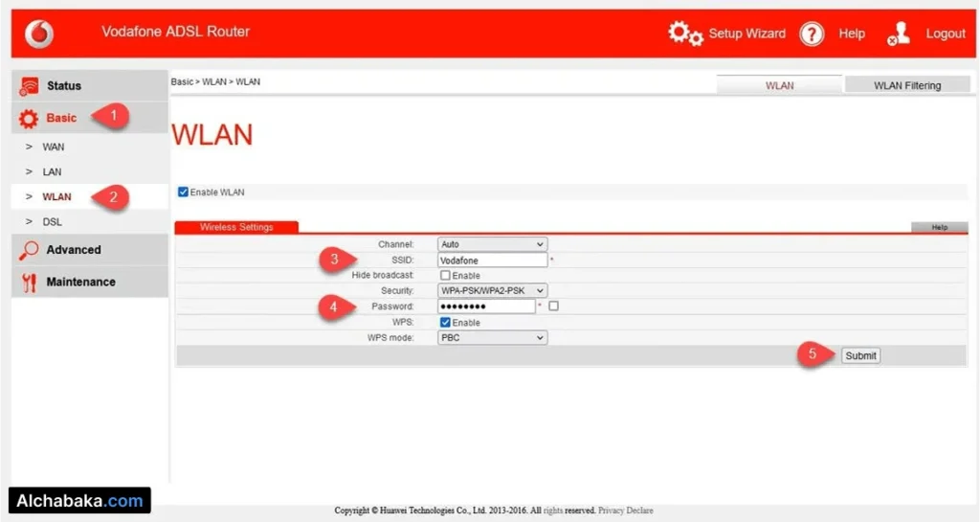The width and height of the screenshot is (980, 522).
Task: Select WAN in the sidebar
Action: click(54, 147)
